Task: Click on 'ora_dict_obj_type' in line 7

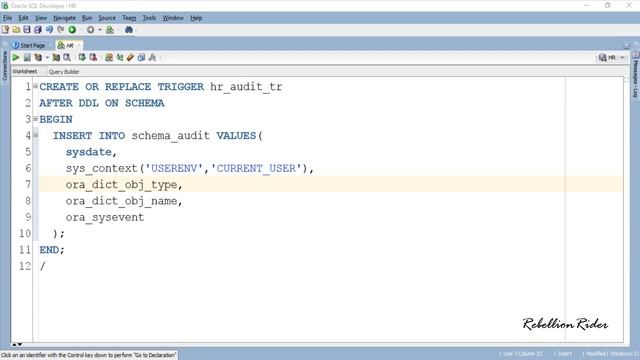Action: click(122, 185)
